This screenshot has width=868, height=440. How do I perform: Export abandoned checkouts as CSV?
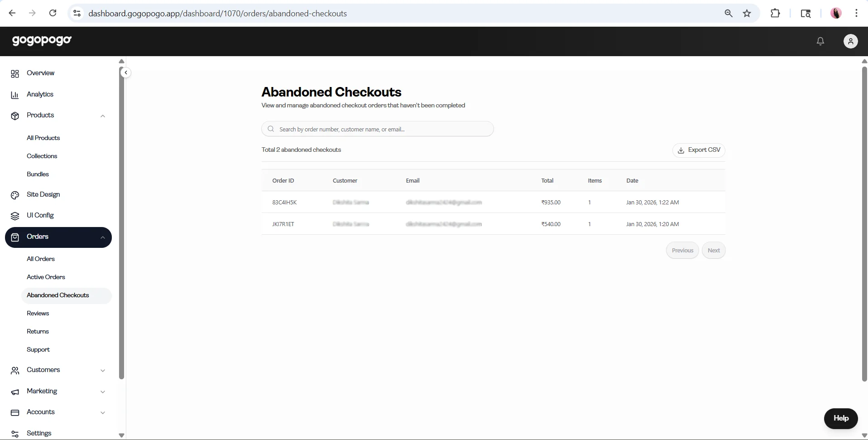699,150
